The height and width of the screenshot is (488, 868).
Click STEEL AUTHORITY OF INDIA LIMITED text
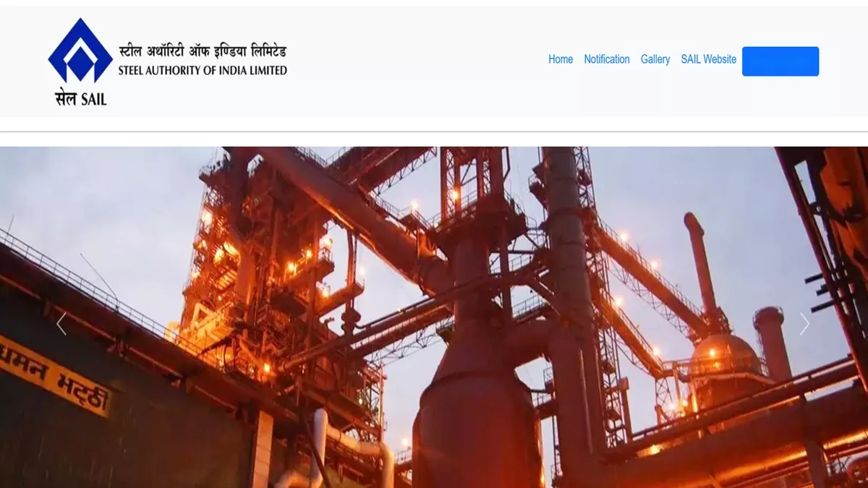203,71
